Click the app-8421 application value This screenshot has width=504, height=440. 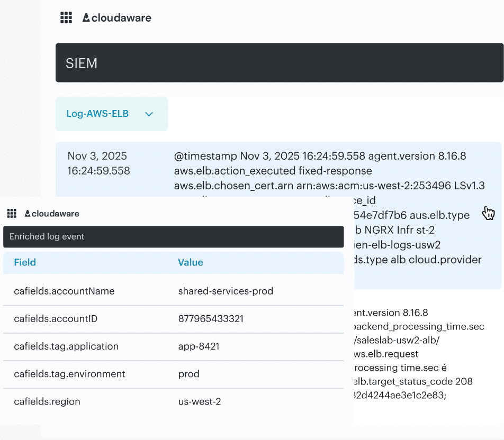click(199, 346)
